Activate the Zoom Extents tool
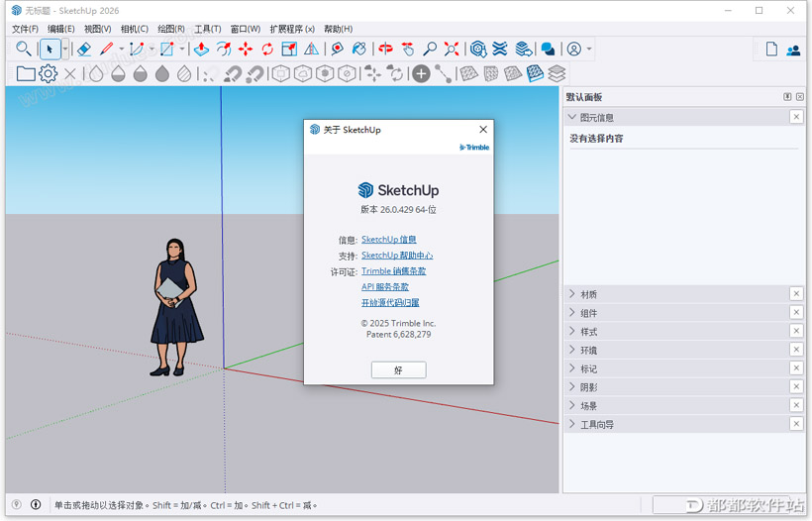 [x=452, y=49]
